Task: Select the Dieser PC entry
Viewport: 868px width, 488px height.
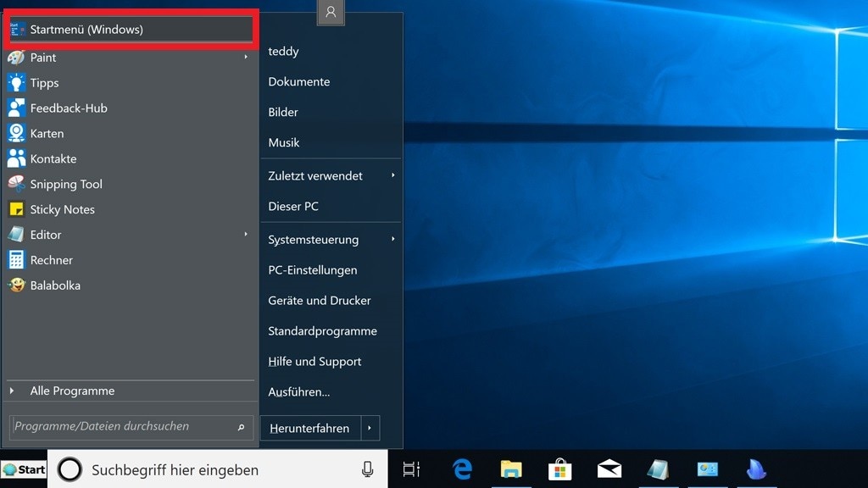Action: [x=293, y=206]
